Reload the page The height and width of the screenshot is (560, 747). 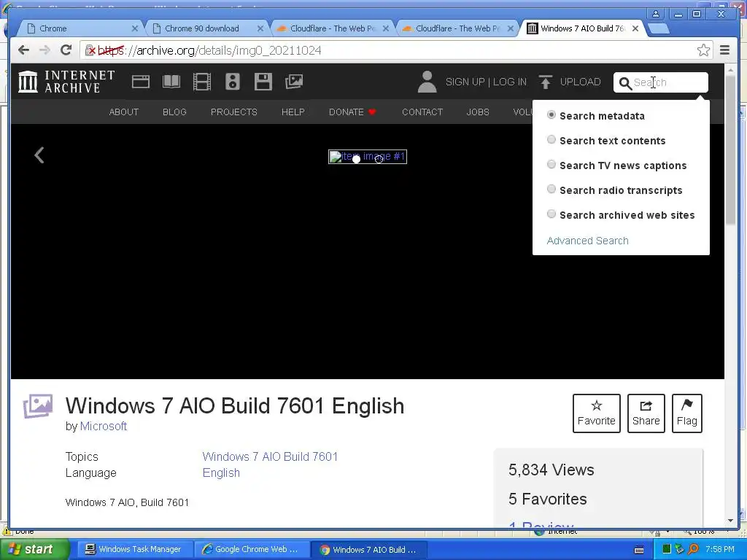(x=66, y=50)
